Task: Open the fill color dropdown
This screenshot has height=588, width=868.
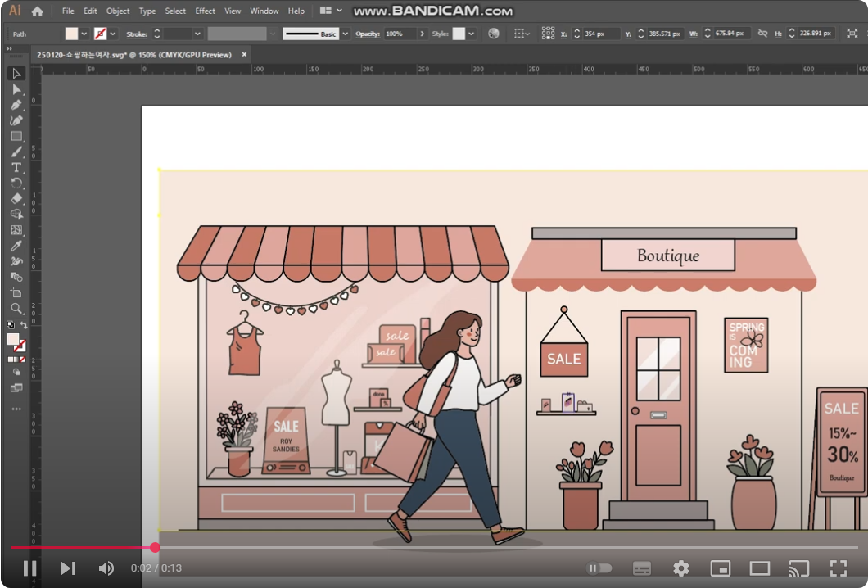Action: coord(84,34)
